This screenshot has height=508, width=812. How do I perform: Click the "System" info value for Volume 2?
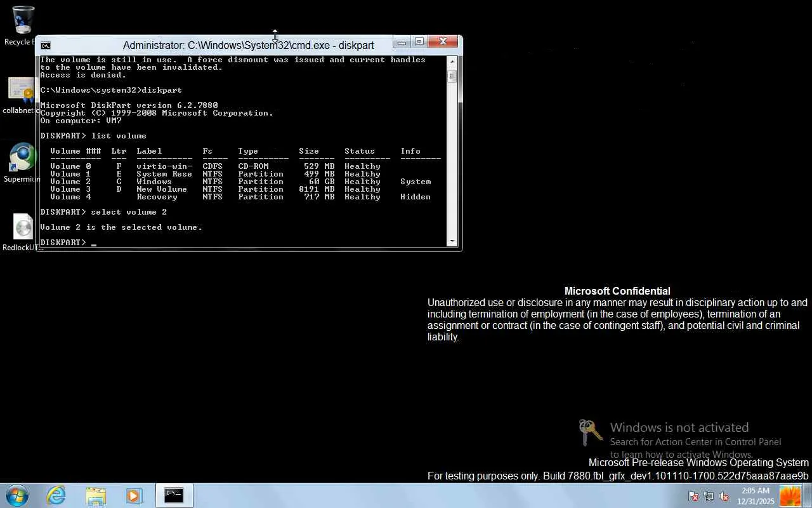[x=416, y=182]
